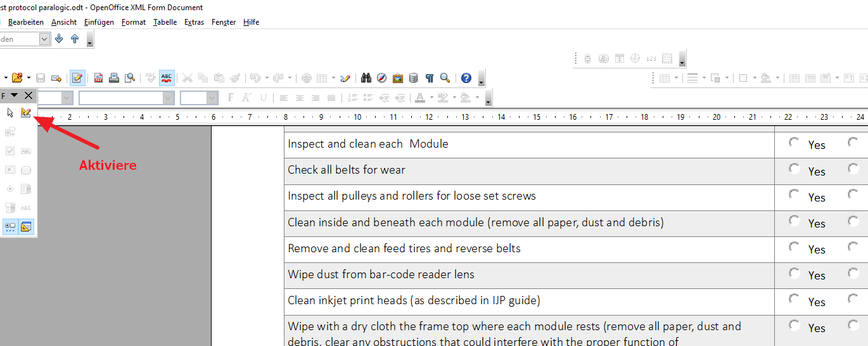Expand form controls toolbar options arrow

pos(15,95)
